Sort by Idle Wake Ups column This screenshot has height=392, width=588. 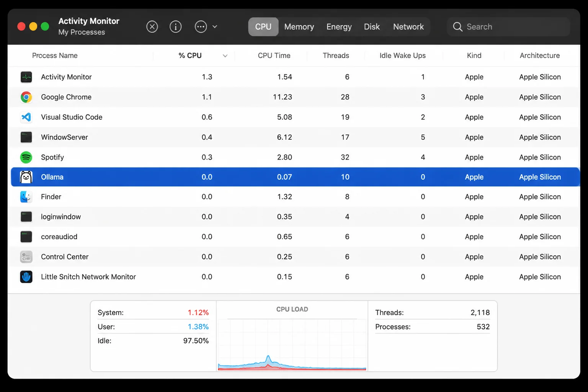[x=402, y=56]
